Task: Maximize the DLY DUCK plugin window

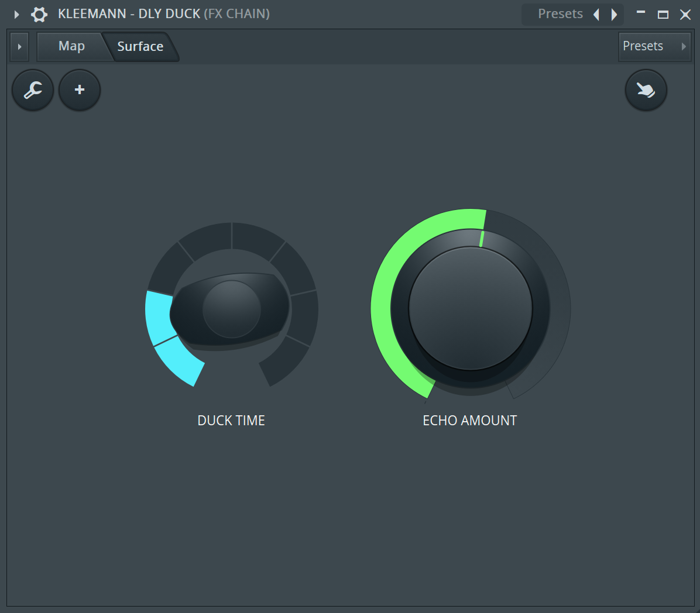Action: click(663, 14)
